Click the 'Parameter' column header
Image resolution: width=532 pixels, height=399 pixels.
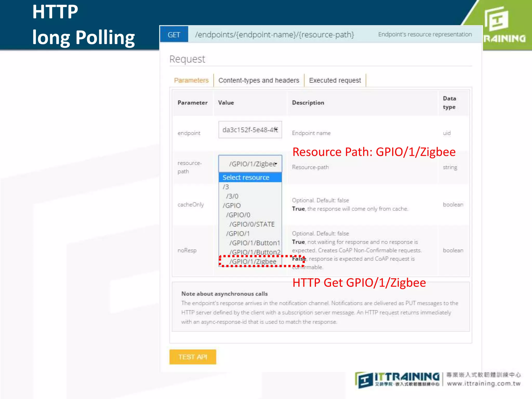tap(192, 103)
